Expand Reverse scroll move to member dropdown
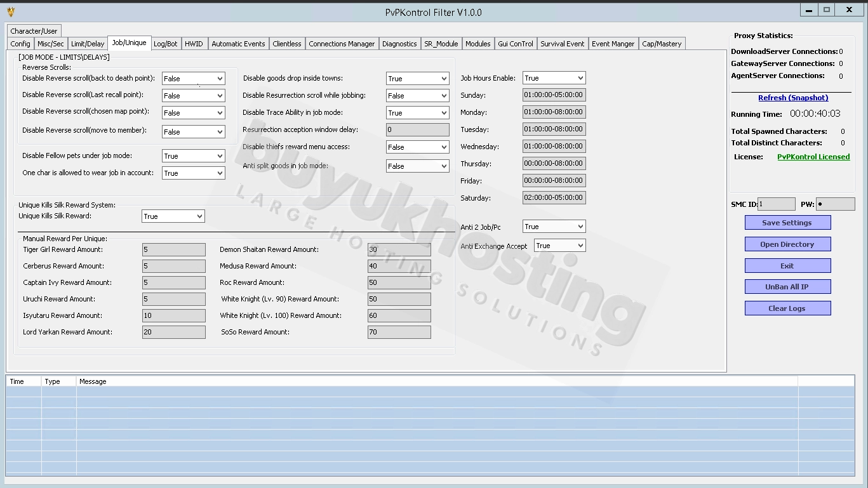The height and width of the screenshot is (488, 868). [x=193, y=132]
